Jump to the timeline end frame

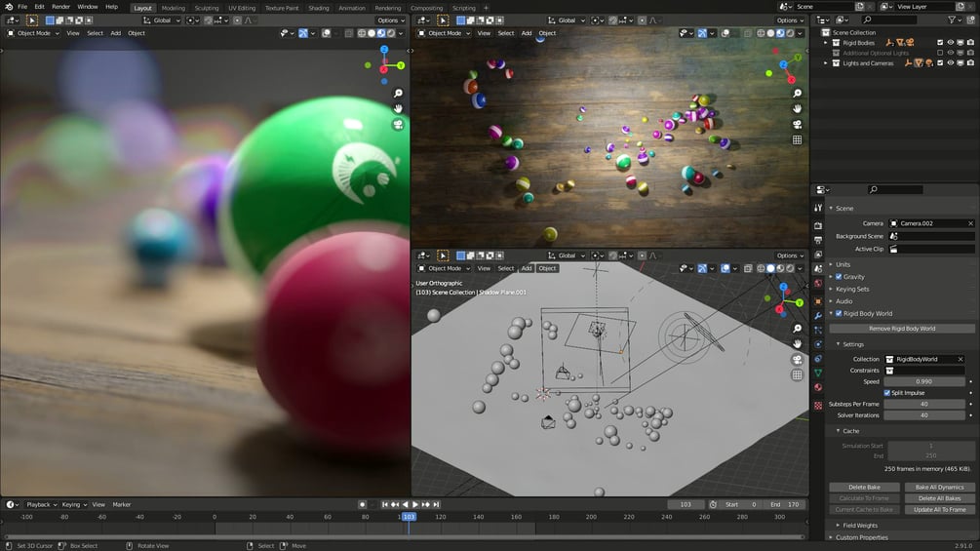(436, 504)
